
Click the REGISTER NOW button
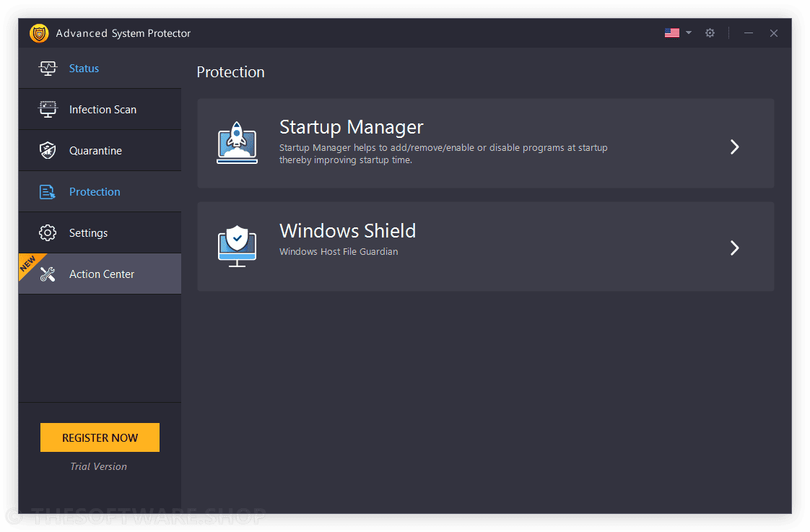click(x=100, y=437)
